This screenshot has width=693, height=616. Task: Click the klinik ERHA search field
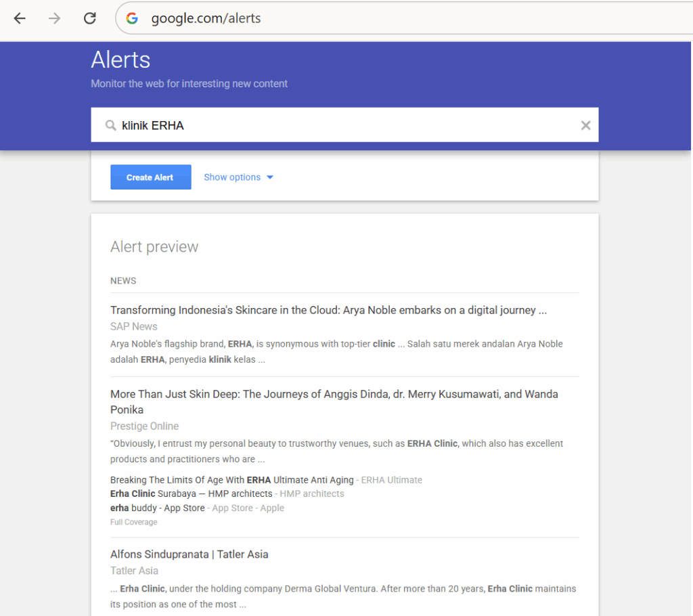(x=344, y=125)
